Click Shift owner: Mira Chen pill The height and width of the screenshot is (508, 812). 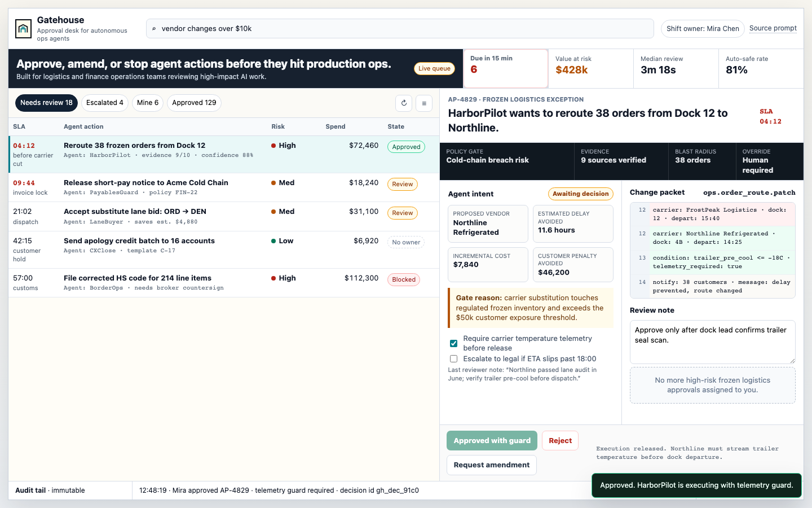703,29
